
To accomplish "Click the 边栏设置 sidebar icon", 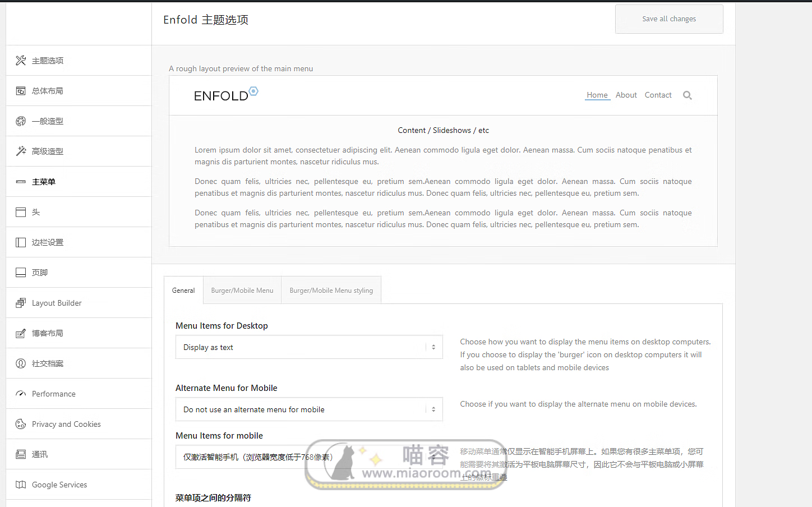I will (x=21, y=242).
